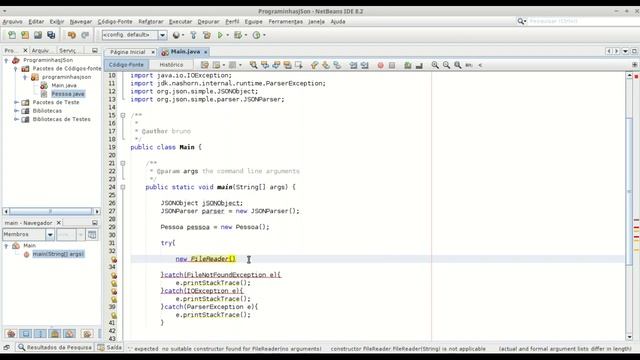Open the Editar menu
Viewport: 640px width, 360px height.
click(x=36, y=22)
